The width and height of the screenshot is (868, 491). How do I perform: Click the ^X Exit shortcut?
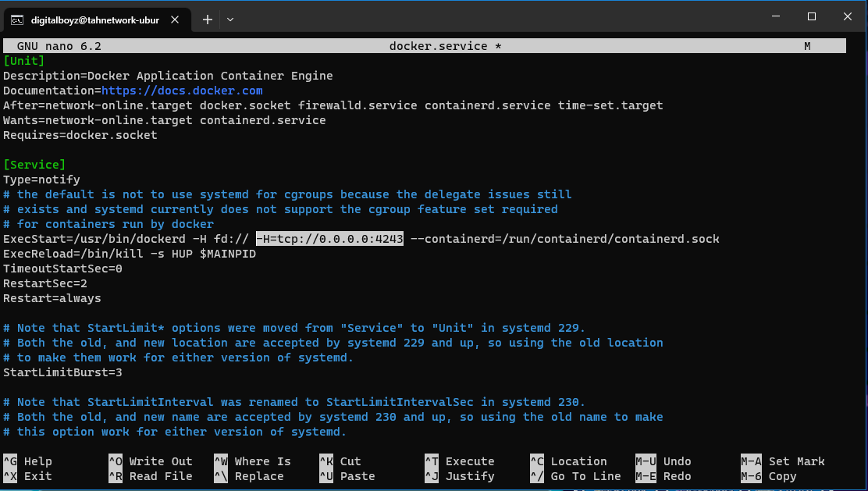28,476
